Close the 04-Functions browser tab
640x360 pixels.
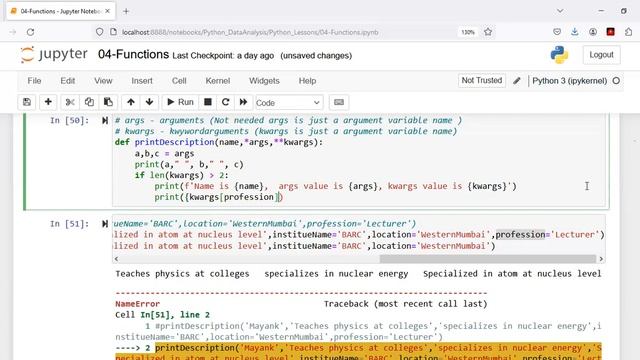point(108,11)
